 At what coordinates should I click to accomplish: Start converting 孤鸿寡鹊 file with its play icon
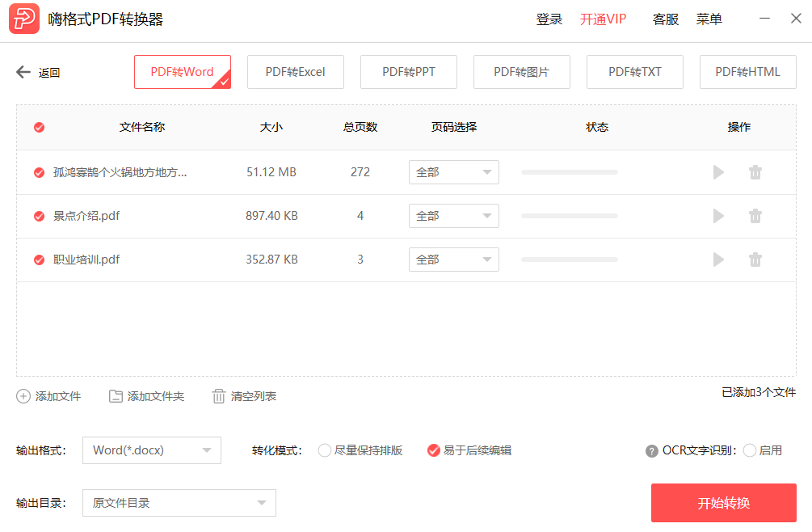coord(718,171)
